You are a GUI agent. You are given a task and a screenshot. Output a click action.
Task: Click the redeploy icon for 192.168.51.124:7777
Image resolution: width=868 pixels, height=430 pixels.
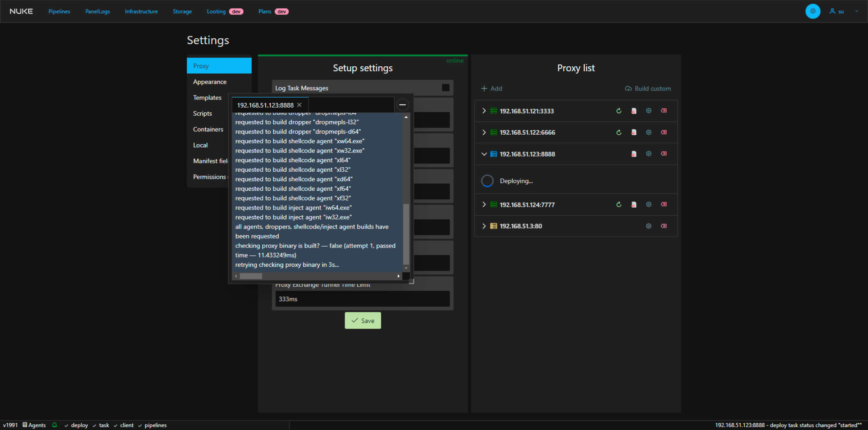(x=618, y=204)
